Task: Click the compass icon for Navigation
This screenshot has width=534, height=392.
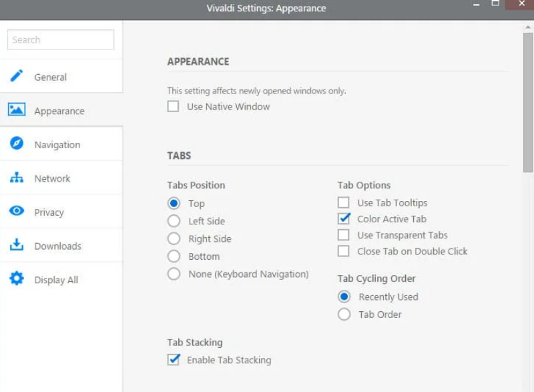Action: click(x=16, y=143)
